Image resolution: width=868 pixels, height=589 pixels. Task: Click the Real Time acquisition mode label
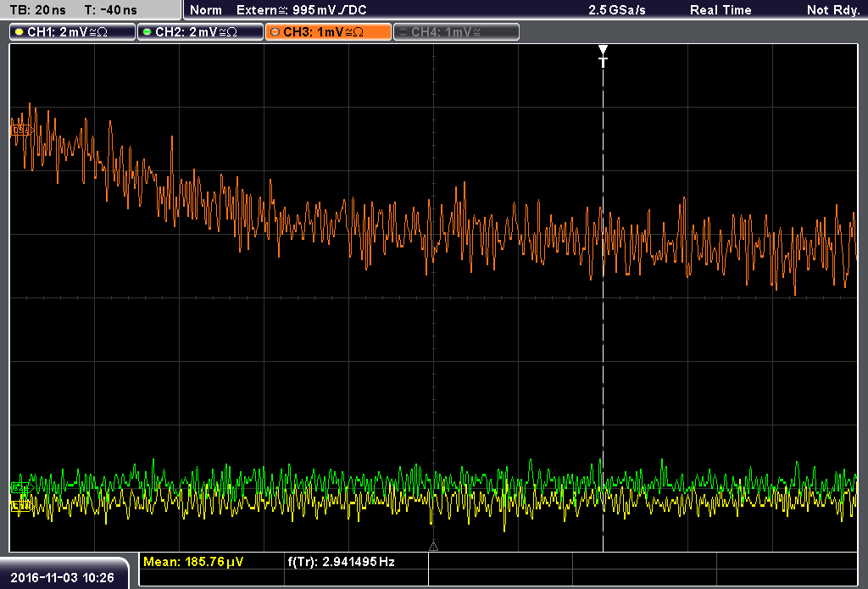[x=721, y=10]
